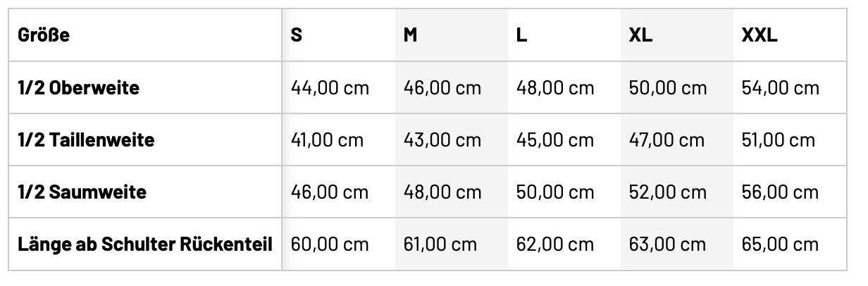Viewport: 868px width, 286px height.
Task: Click the 44,00 cm Oberweite value
Action: coord(330,88)
